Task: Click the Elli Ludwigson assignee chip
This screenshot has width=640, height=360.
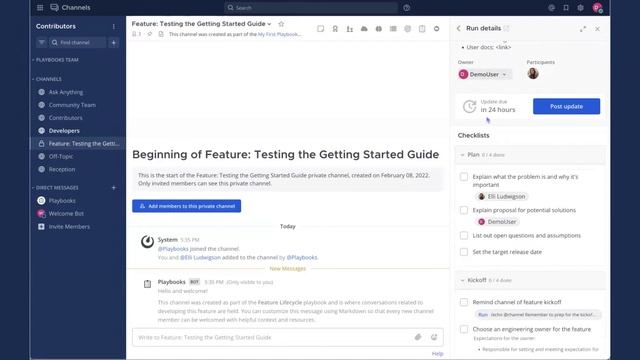Action: [x=502, y=196]
